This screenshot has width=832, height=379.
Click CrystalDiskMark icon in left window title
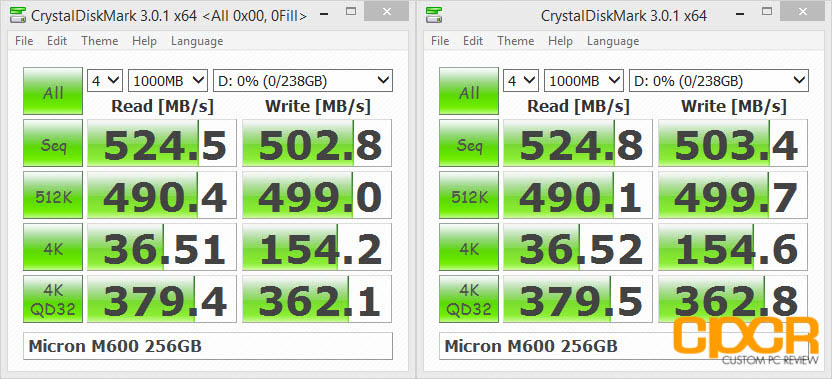point(19,15)
